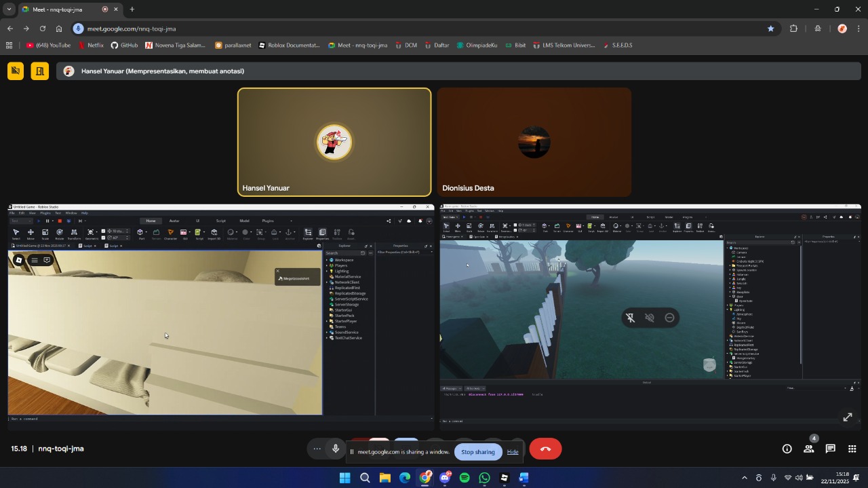This screenshot has width=868, height=488.
Task: Click the Stop sharing button
Action: pos(477,452)
